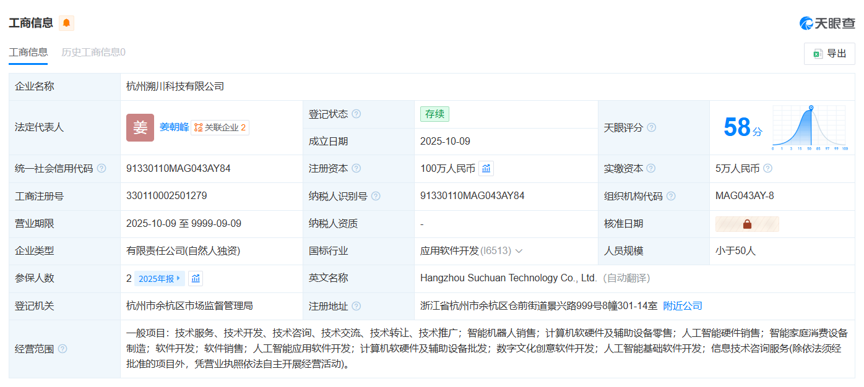The height and width of the screenshot is (387, 864).
Task: Click chart icon next to 100万人民币
Action: [486, 169]
